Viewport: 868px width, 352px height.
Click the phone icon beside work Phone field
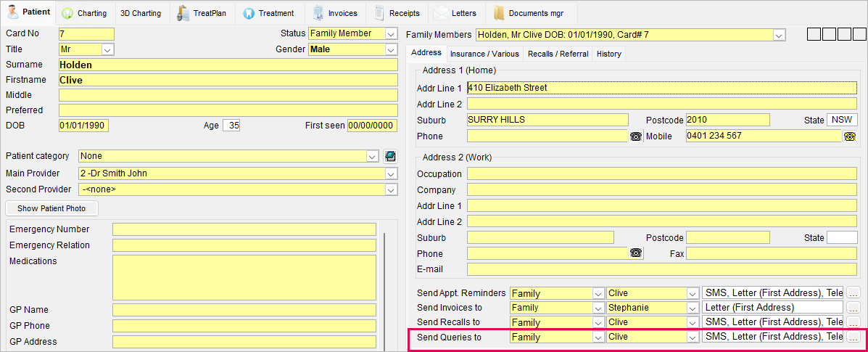(636, 253)
